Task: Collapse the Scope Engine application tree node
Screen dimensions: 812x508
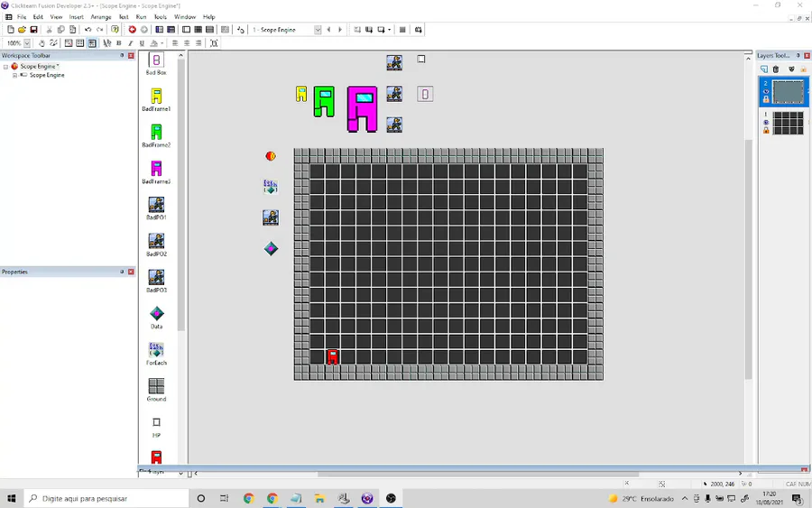Action: 6,67
